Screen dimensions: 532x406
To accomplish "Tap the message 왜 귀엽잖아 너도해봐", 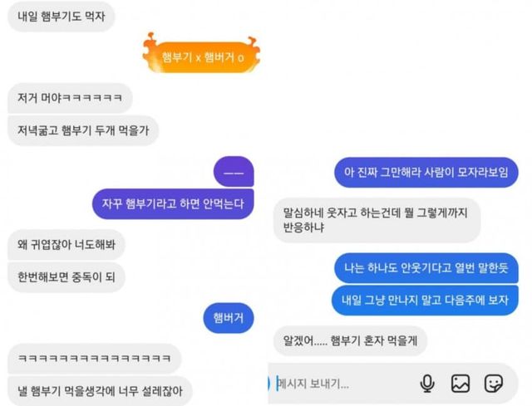I will pos(66,244).
